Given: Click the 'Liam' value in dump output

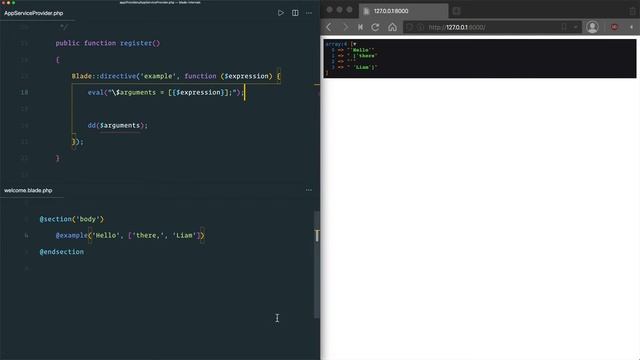Looking at the screenshot, I should pyautogui.click(x=362, y=67).
